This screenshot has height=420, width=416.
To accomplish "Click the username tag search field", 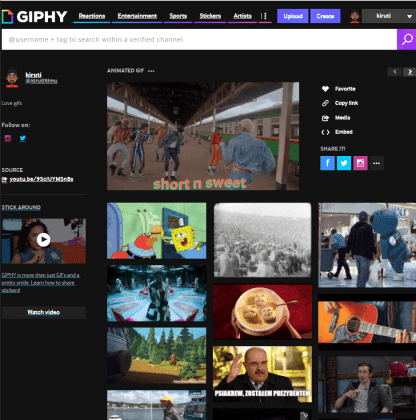I will pyautogui.click(x=199, y=39).
